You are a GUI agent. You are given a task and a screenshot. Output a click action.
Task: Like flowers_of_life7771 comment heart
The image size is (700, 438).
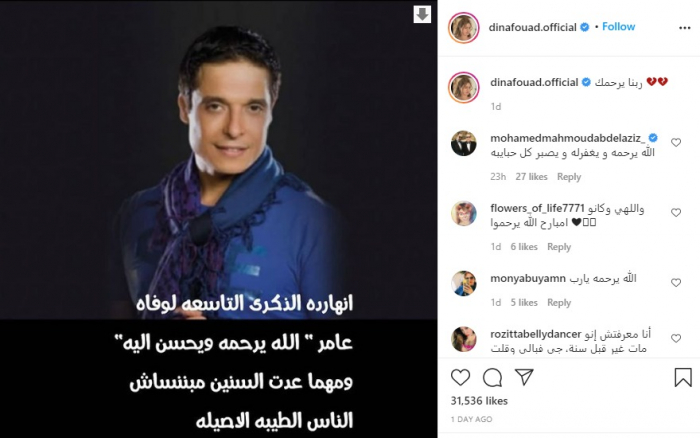coord(676,213)
